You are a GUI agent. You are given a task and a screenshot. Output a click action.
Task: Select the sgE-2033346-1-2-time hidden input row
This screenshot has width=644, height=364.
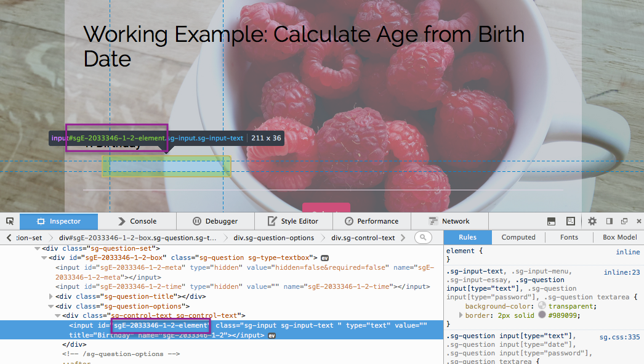(243, 287)
